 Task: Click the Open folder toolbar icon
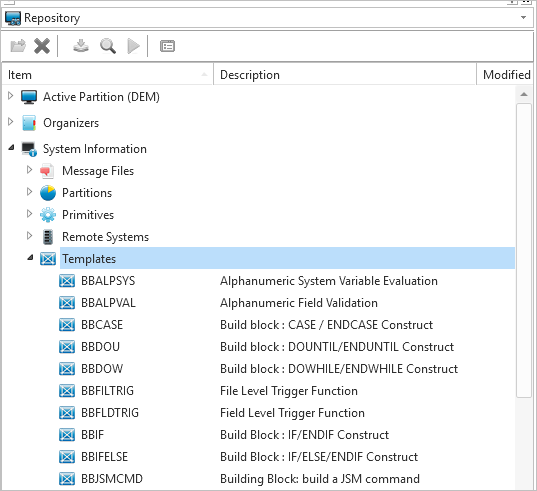click(18, 46)
